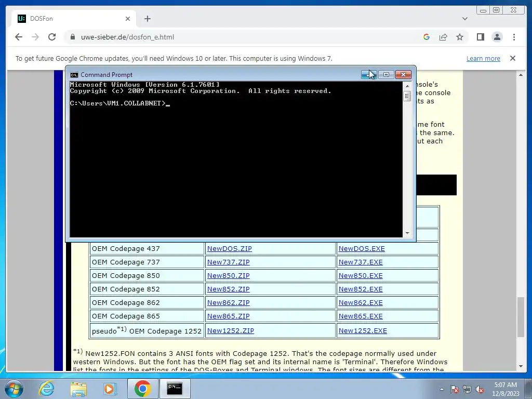Download NewDOS.EXE
Image resolution: width=532 pixels, height=399 pixels.
click(x=362, y=249)
